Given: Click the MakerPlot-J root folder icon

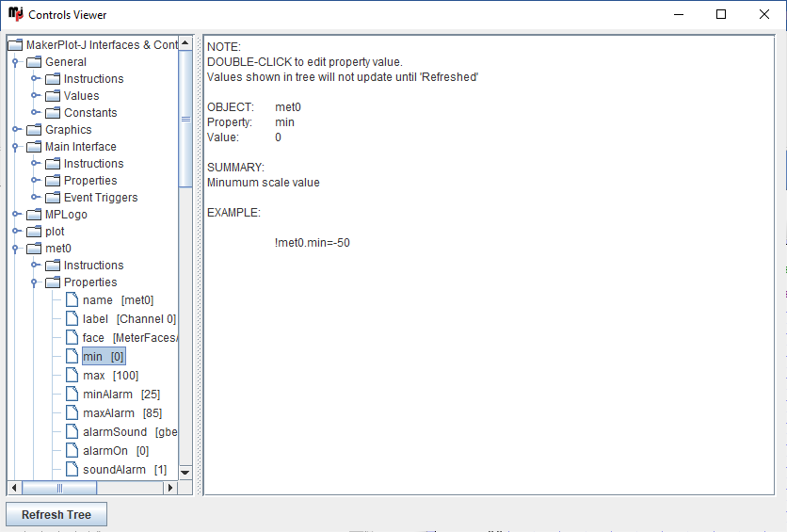Looking at the screenshot, I should click(16, 45).
